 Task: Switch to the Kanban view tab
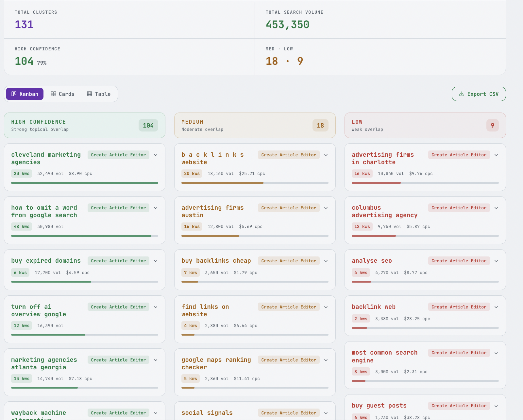(x=25, y=94)
